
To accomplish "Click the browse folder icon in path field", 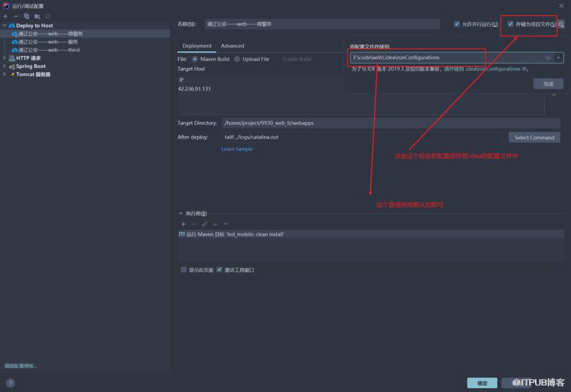I will 548,58.
